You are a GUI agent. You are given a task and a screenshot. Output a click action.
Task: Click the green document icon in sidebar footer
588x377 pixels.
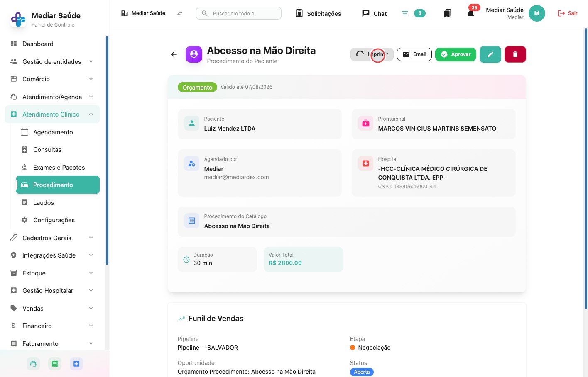[54, 364]
